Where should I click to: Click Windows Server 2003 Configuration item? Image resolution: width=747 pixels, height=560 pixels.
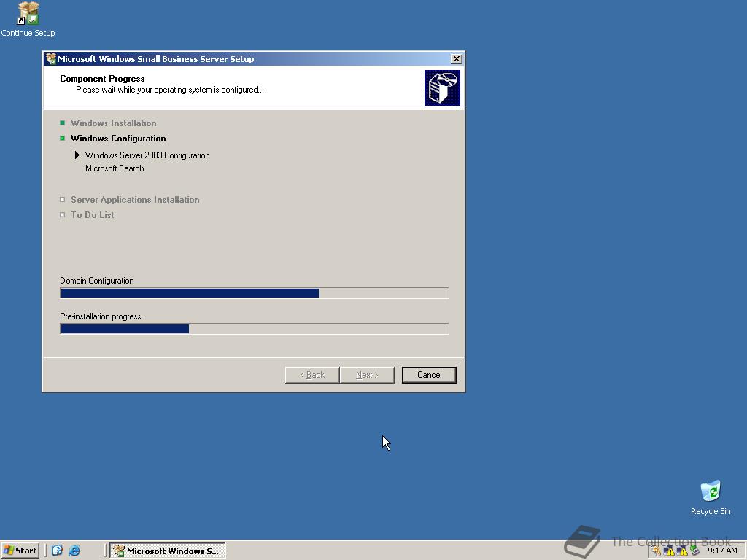coord(147,155)
